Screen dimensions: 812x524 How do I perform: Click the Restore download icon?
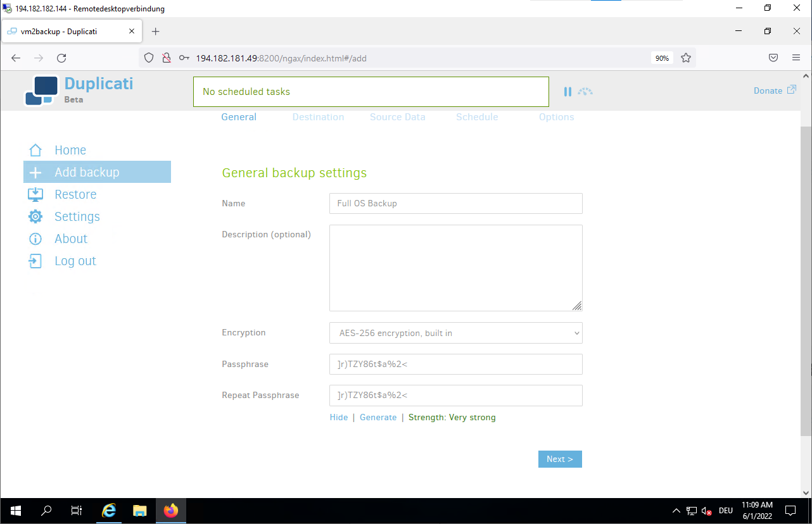pos(35,194)
